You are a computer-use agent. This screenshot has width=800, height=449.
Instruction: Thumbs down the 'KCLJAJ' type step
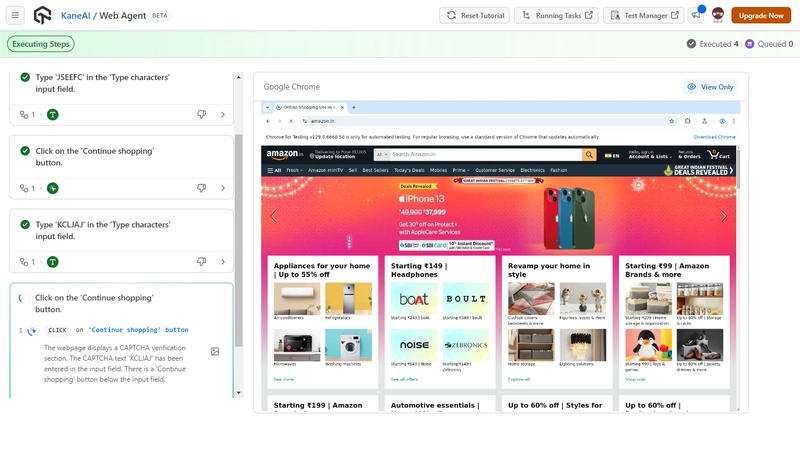pos(202,262)
